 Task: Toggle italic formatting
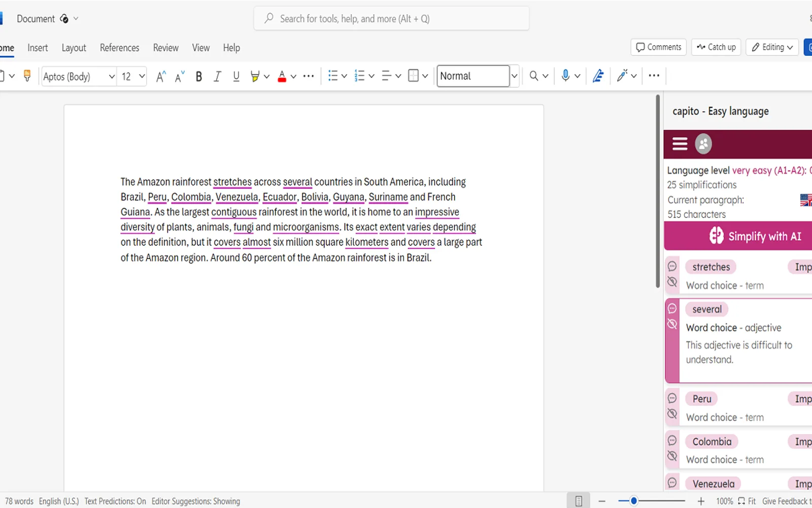(x=217, y=76)
